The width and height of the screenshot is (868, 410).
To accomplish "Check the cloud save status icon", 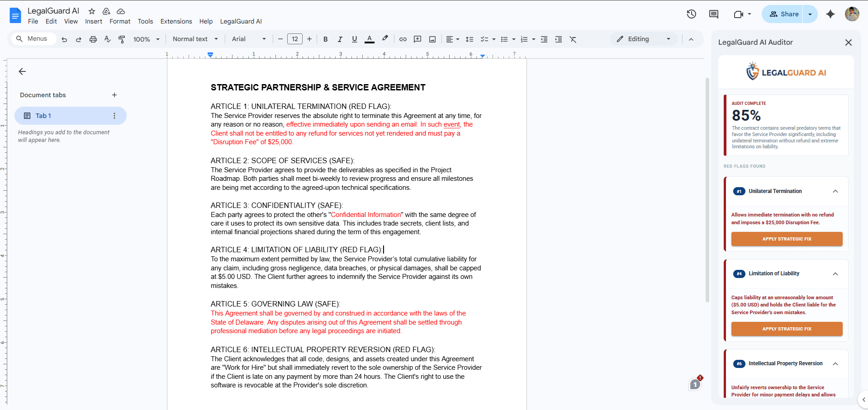I will [x=121, y=11].
